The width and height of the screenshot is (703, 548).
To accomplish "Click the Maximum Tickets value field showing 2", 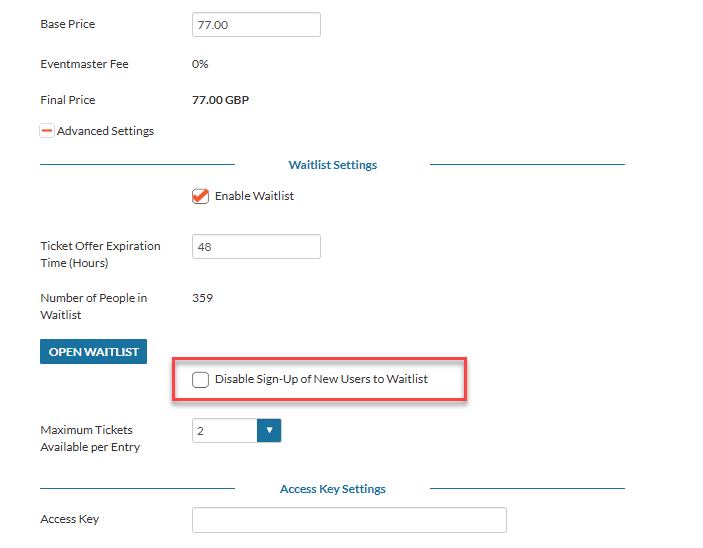I will tap(225, 431).
